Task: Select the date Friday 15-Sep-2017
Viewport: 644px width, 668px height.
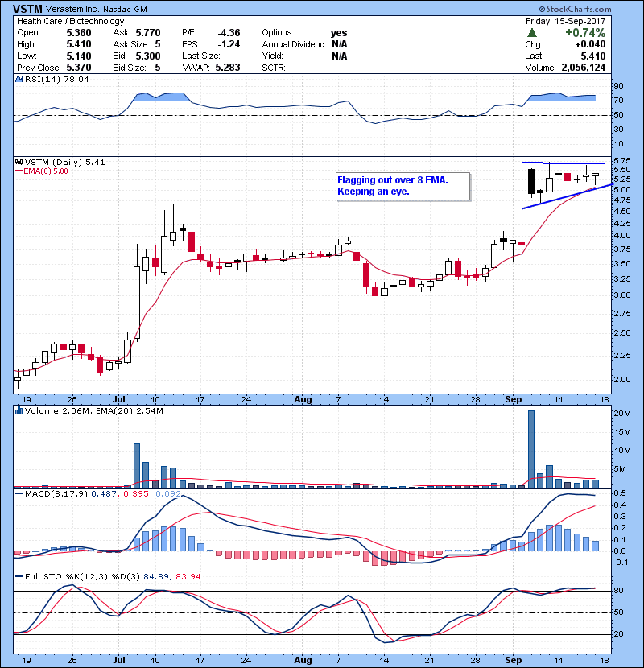Action: (x=566, y=21)
